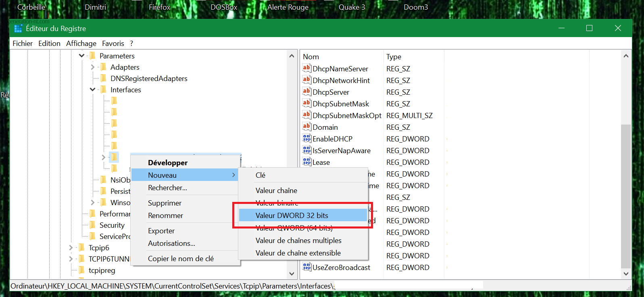The image size is (644, 297).
Task: Choose Valeur DWORD 32 bits
Action: (x=292, y=215)
